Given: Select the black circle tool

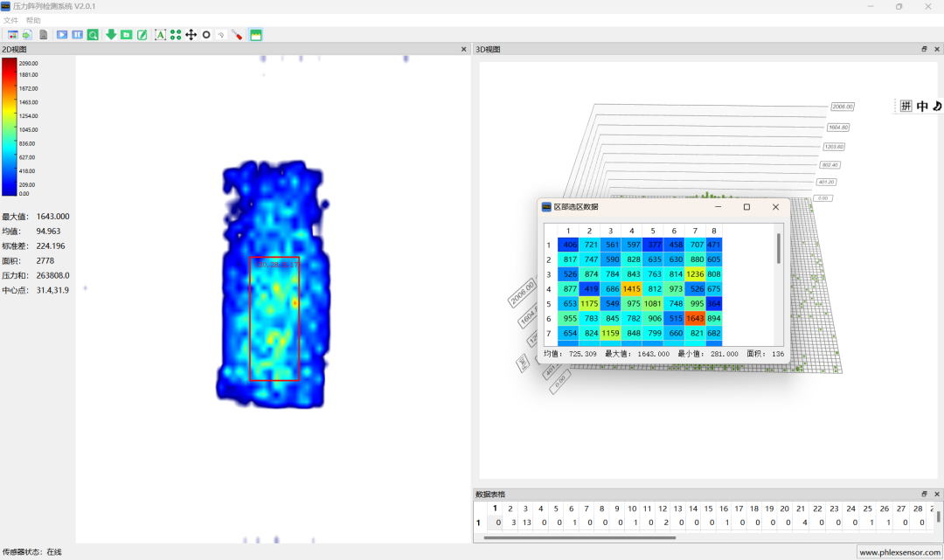Looking at the screenshot, I should pyautogui.click(x=206, y=35).
